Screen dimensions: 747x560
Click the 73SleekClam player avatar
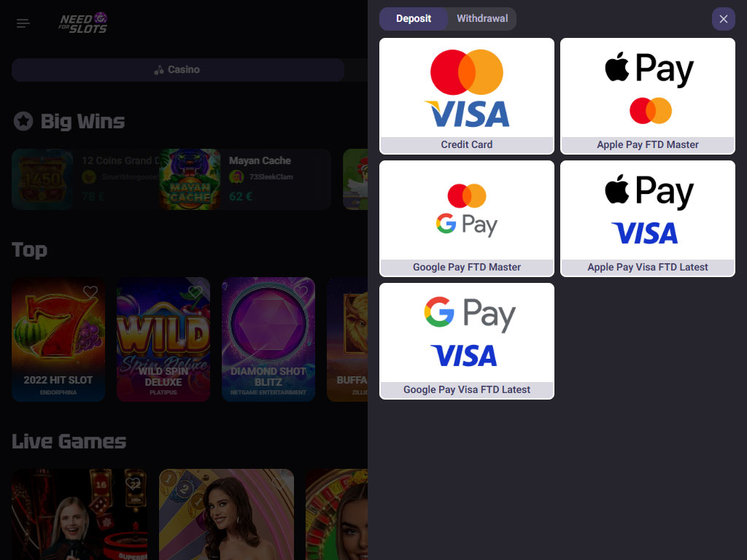tap(237, 176)
